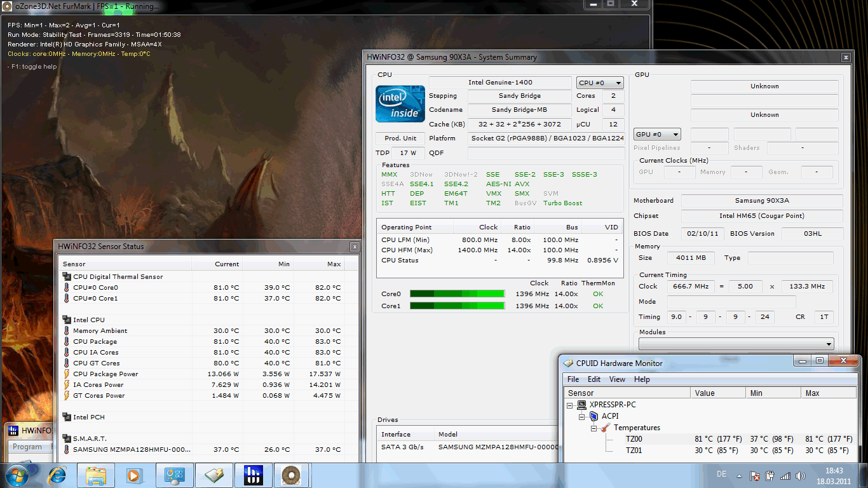
Task: Click the Model column header under Drives
Action: pyautogui.click(x=496, y=434)
